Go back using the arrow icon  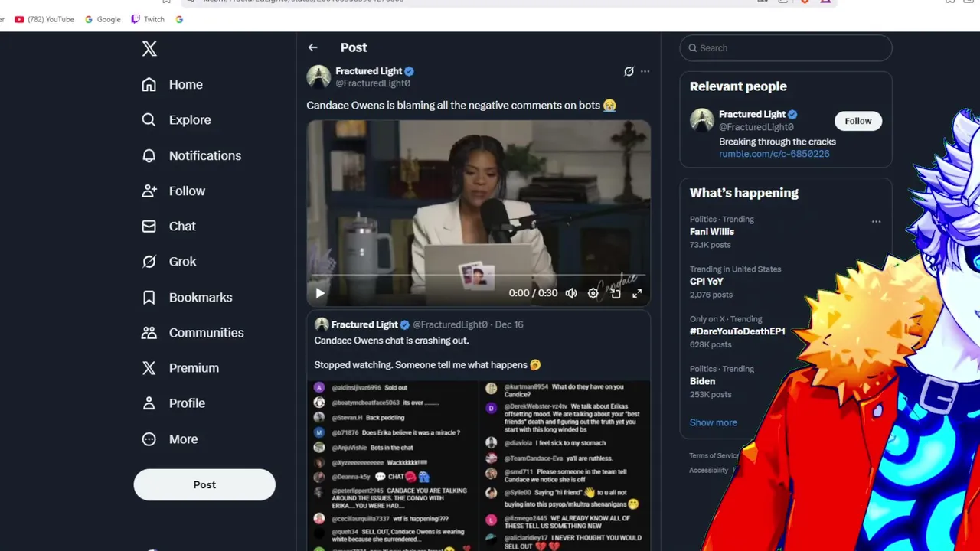coord(313,47)
